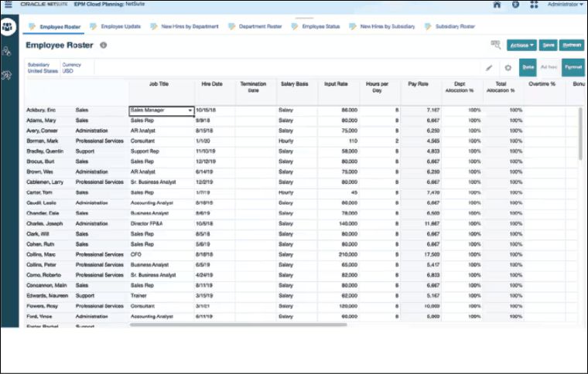
Task: Click the Currency USD selector
Action: 72,68
